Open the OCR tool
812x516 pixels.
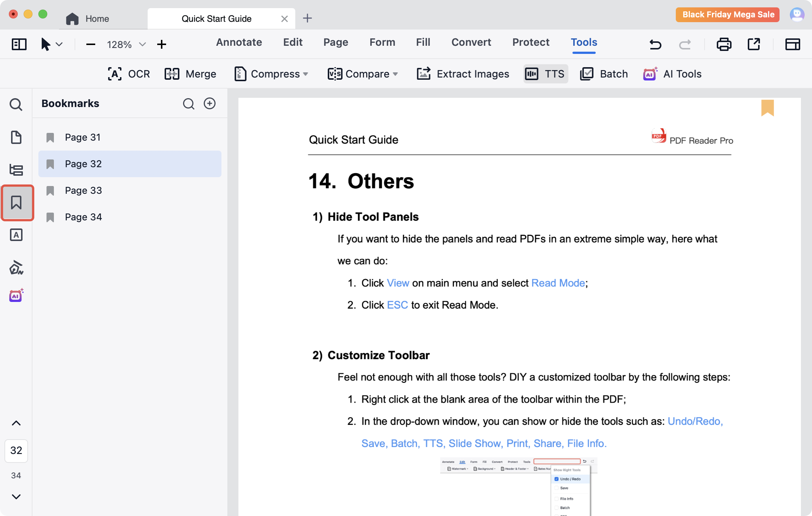129,74
